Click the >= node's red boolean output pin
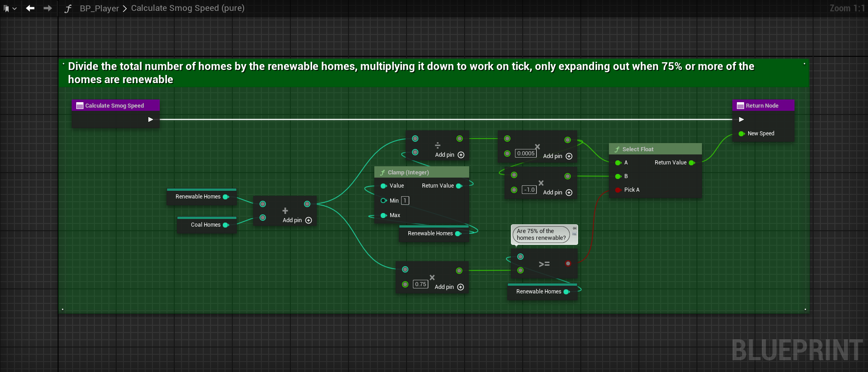 tap(568, 263)
